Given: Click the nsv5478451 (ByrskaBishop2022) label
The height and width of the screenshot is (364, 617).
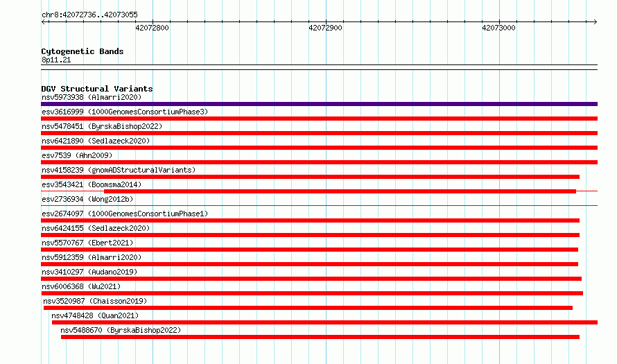Looking at the screenshot, I should coord(102,126).
